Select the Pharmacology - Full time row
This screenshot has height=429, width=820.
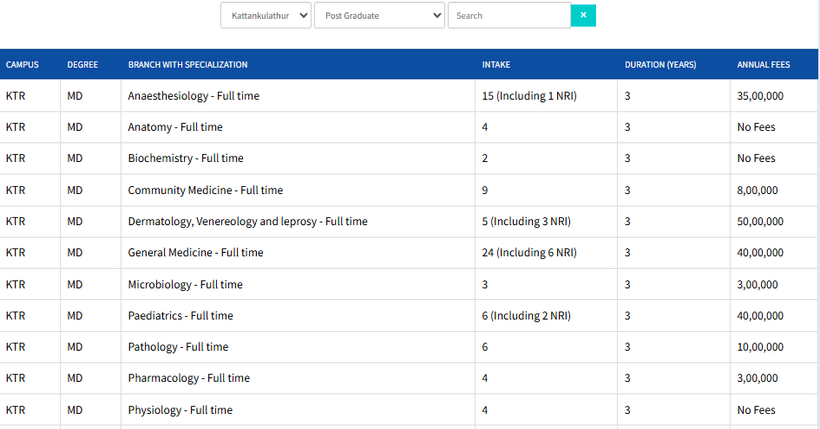pos(188,378)
